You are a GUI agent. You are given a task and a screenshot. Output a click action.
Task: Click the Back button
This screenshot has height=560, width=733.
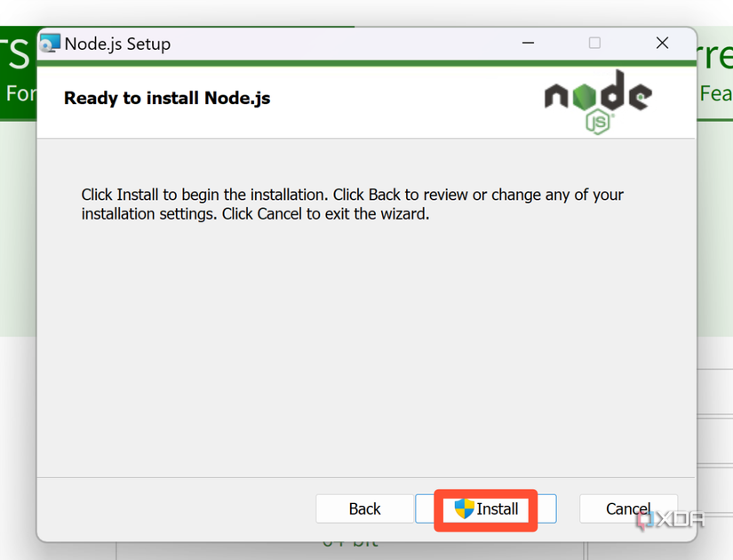click(364, 508)
